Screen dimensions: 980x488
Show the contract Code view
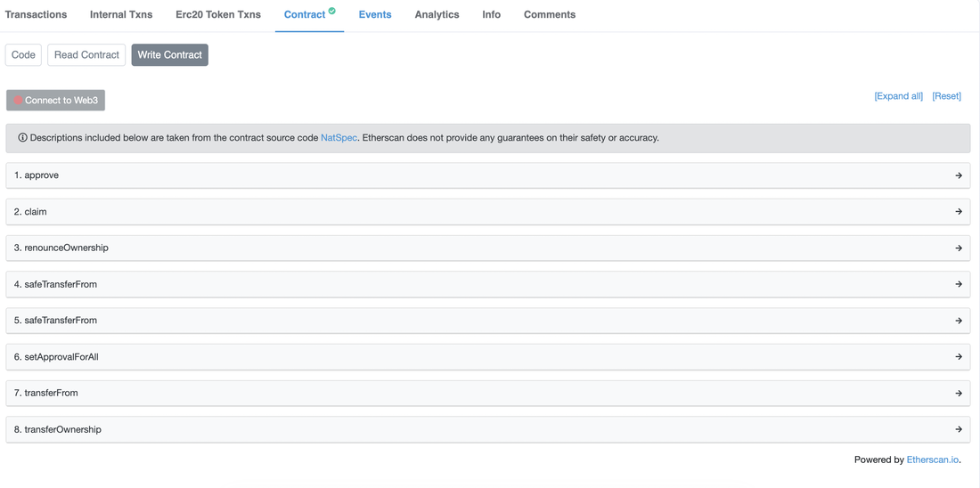coord(24,55)
